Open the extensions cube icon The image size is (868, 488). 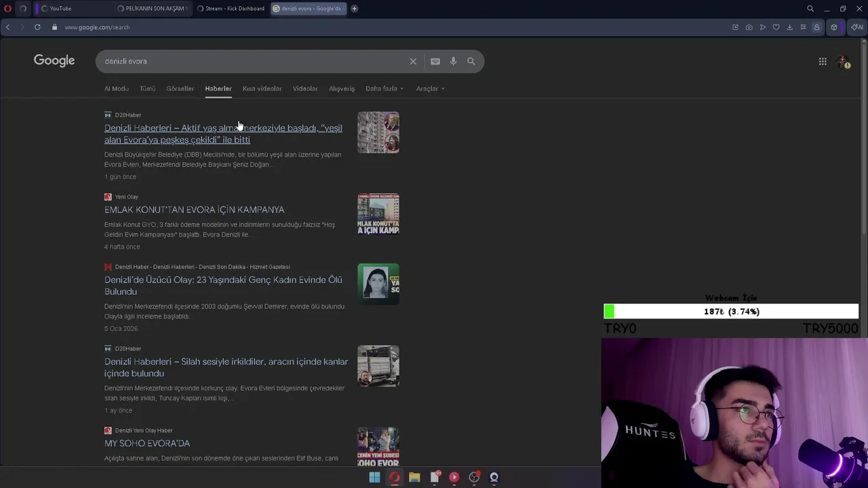[834, 27]
